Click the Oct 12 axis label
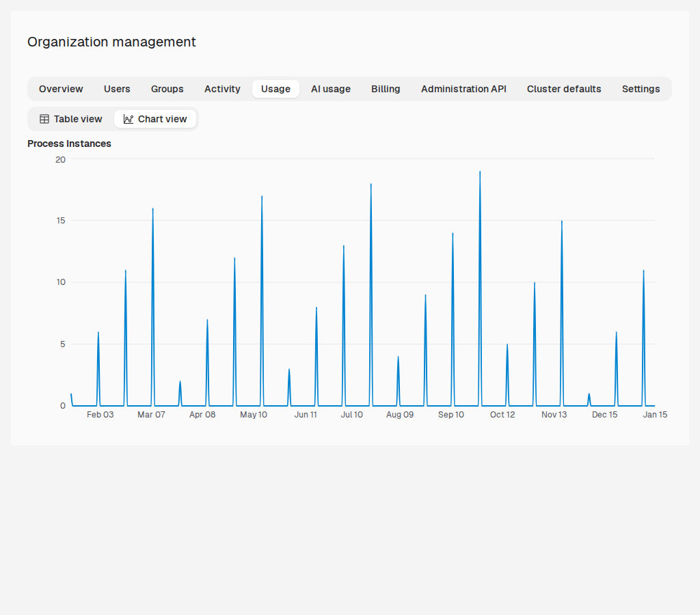This screenshot has height=615, width=700. pyautogui.click(x=502, y=415)
